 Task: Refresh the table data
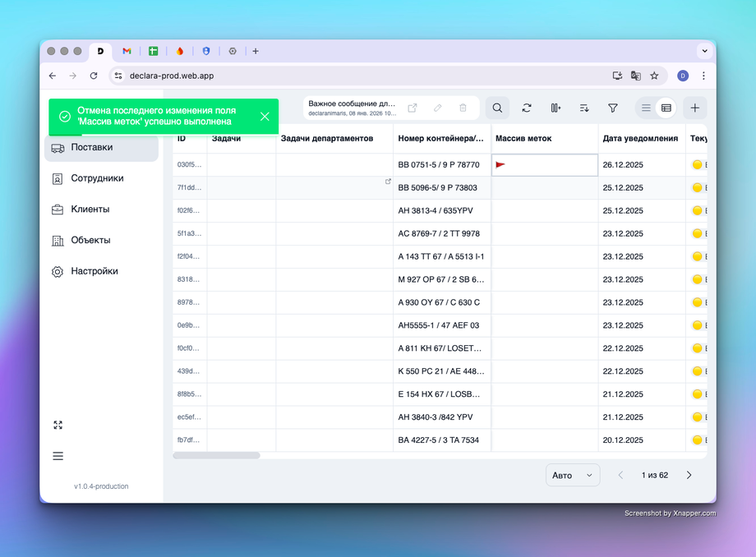coord(527,108)
